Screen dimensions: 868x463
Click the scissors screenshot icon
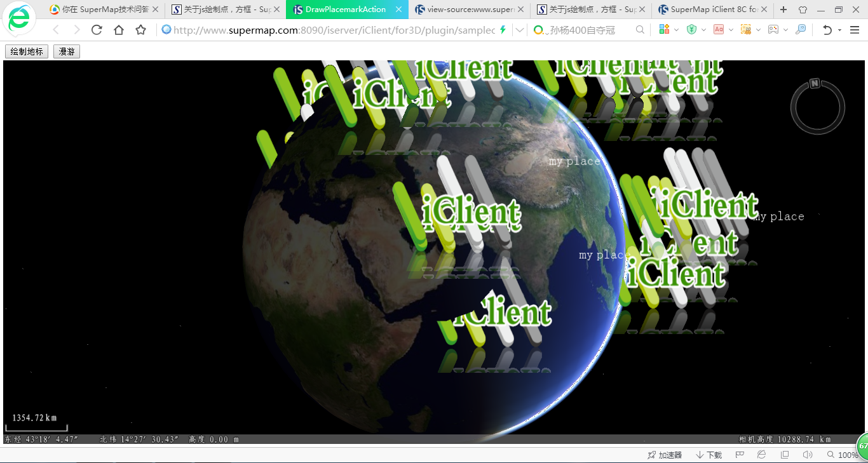coord(746,30)
